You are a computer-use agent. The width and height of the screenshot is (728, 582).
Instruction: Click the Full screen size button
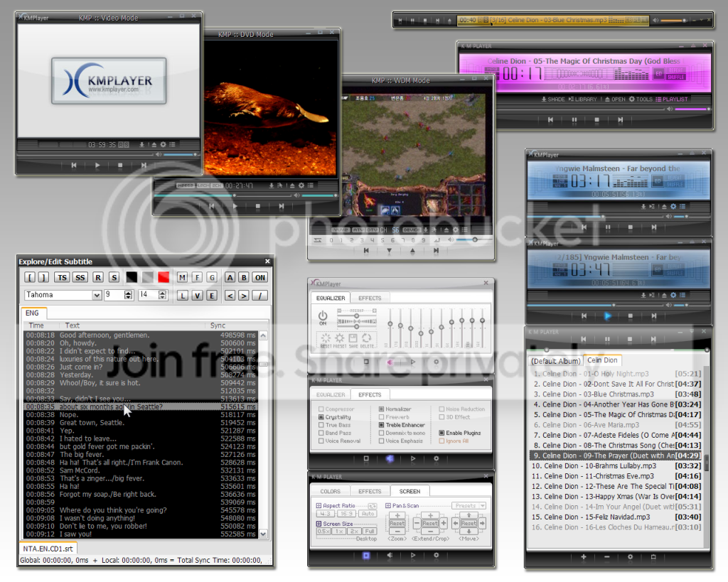pyautogui.click(x=370, y=532)
